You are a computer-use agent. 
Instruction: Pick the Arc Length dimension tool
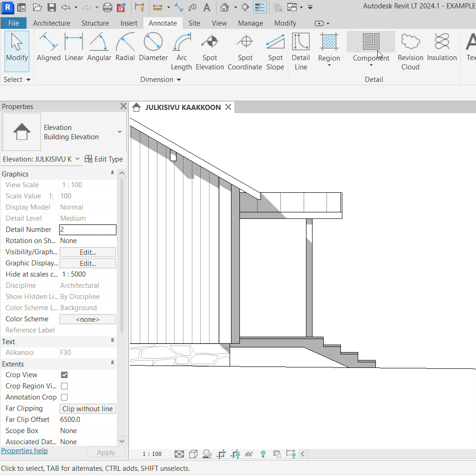click(x=181, y=52)
